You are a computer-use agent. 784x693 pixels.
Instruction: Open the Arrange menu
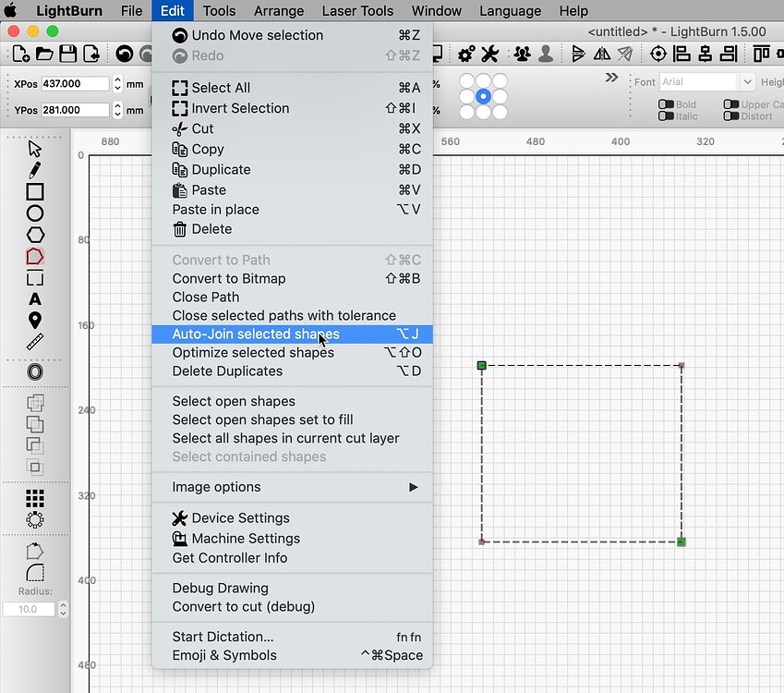(279, 10)
